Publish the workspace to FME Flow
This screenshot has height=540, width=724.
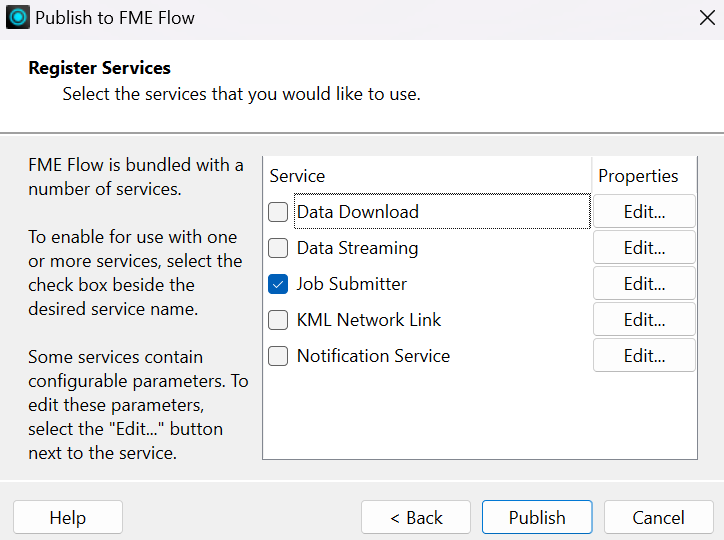click(537, 517)
